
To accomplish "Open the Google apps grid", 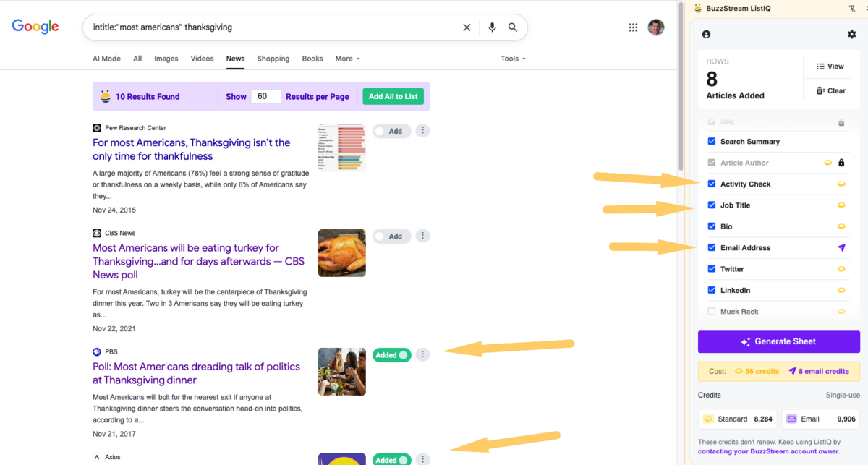I will point(633,27).
